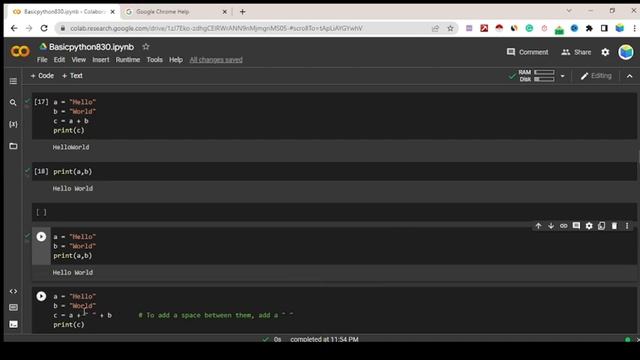Open the find and replace search icon
This screenshot has width=640, height=360.
[x=13, y=102]
